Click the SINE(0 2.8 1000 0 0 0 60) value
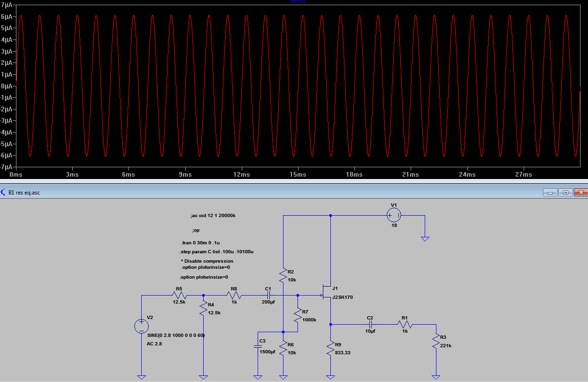 point(176,335)
